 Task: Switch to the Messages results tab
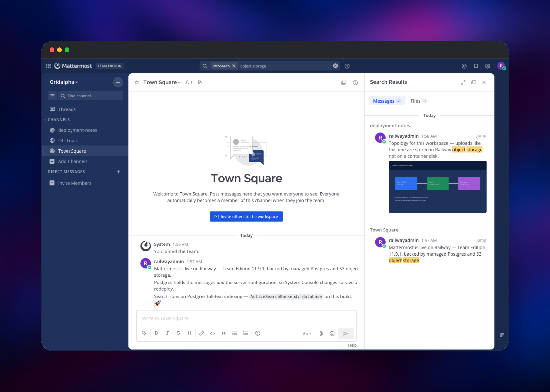(387, 101)
